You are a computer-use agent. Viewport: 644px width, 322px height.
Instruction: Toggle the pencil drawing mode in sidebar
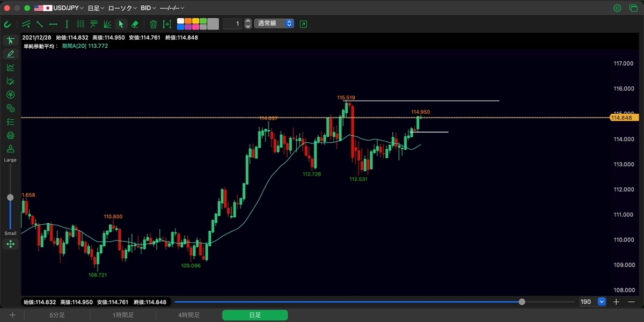[10, 54]
